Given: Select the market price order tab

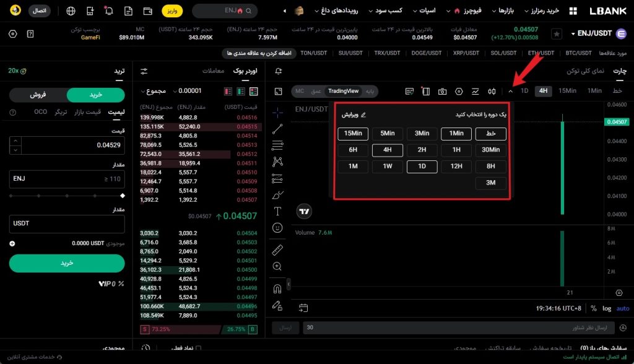Looking at the screenshot, I should (x=87, y=112).
